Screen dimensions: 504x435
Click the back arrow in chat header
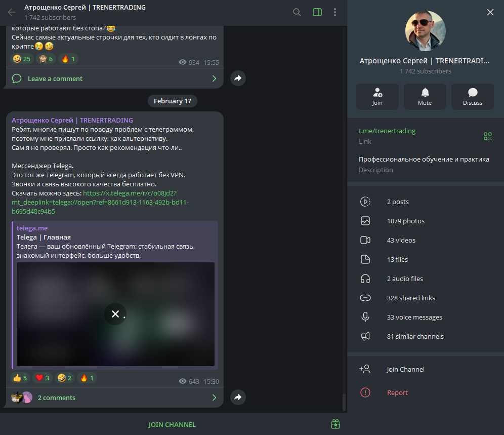point(12,12)
